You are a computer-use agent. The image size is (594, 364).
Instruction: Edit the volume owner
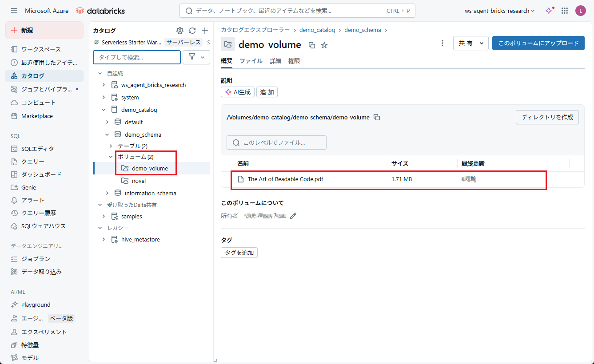293,216
